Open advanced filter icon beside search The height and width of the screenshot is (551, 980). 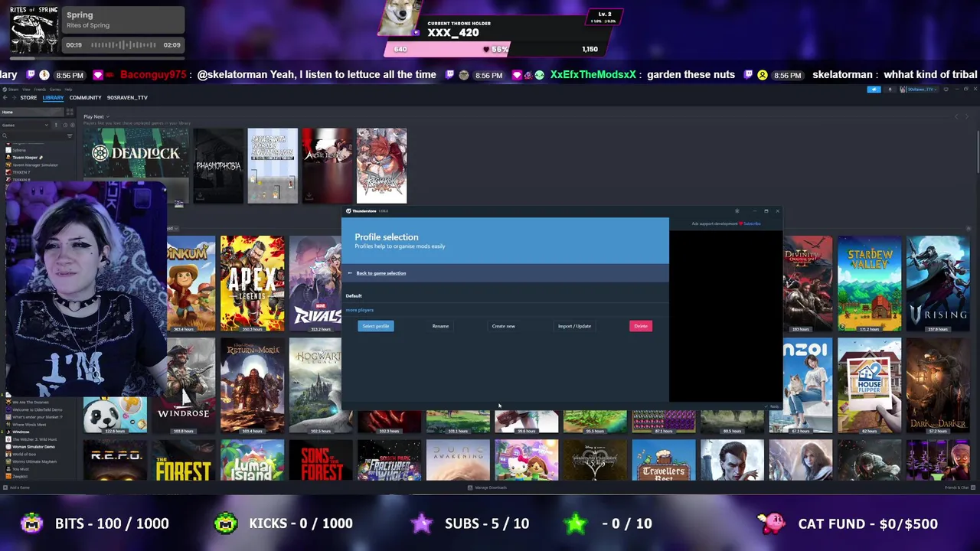coord(70,135)
